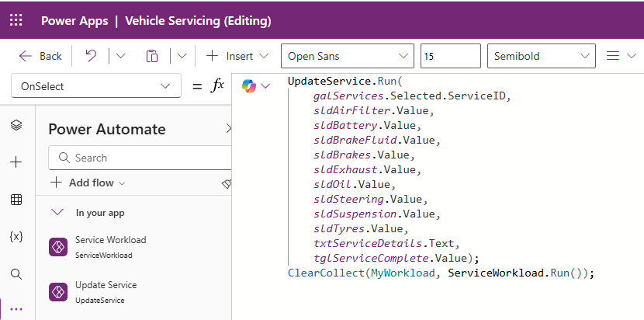Open the OnSelect property dropdown

(97, 86)
